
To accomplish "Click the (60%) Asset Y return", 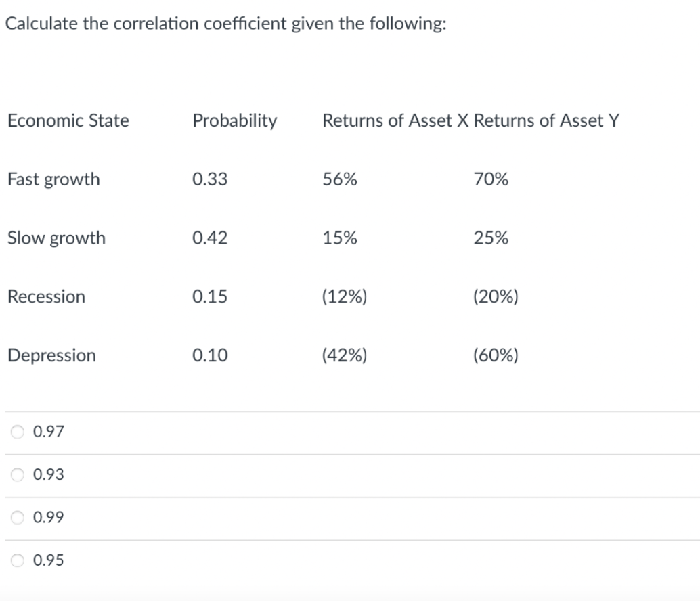I will pos(496,355).
